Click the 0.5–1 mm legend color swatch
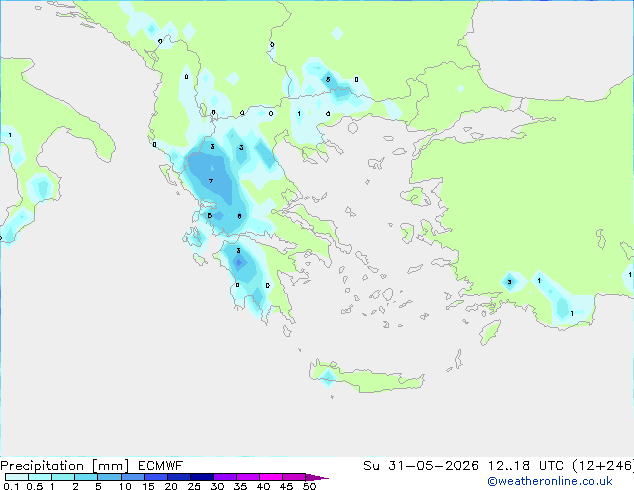Viewport: 634px width, 490px height. click(x=40, y=477)
